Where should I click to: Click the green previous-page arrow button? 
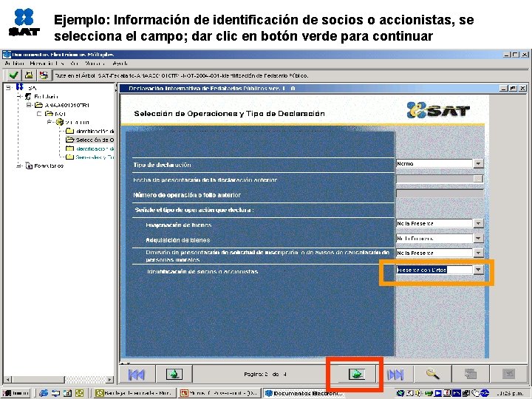point(174,375)
